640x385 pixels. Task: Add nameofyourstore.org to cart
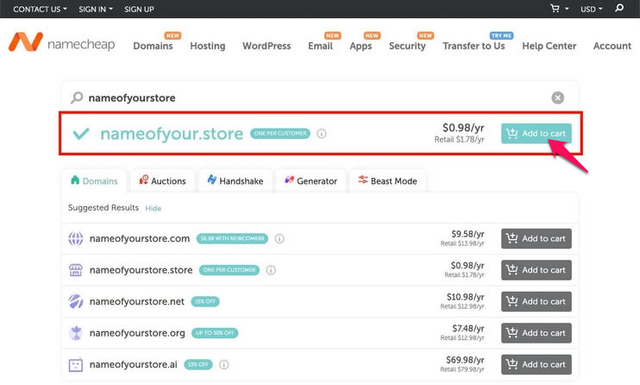pos(536,333)
